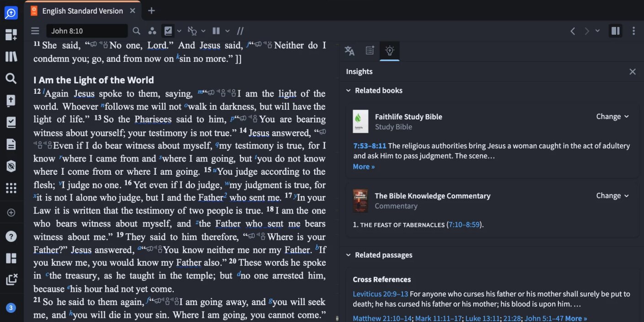Click the interlinear omega icon
644x322 pixels.
193,31
